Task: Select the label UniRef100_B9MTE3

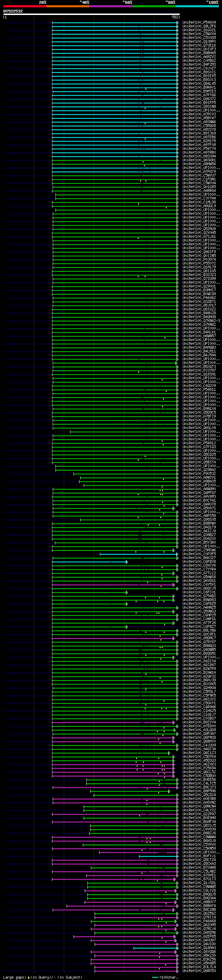Action: [x=199, y=91]
